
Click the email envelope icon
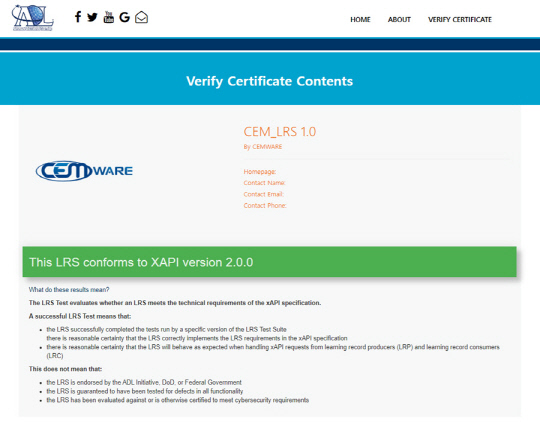(x=141, y=17)
